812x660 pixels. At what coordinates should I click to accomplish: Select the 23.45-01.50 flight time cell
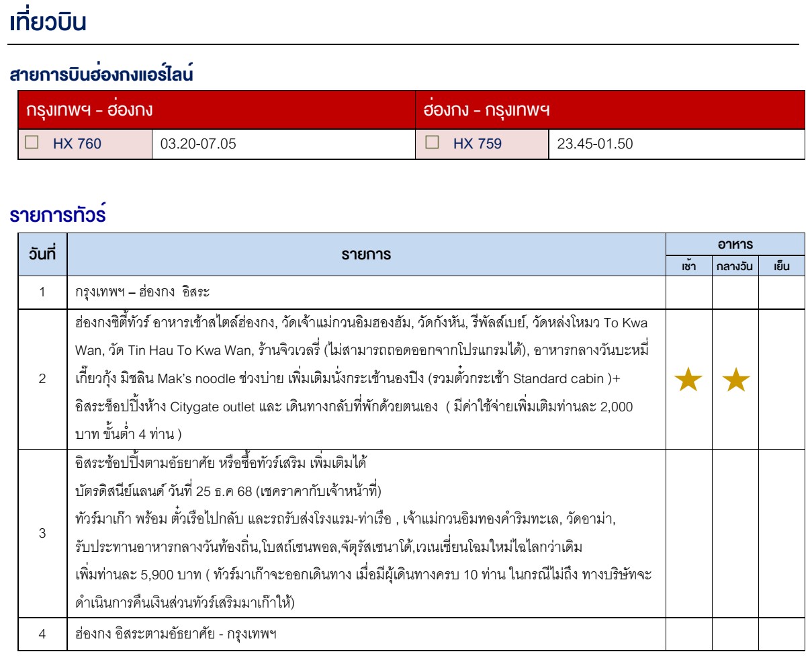(x=594, y=144)
